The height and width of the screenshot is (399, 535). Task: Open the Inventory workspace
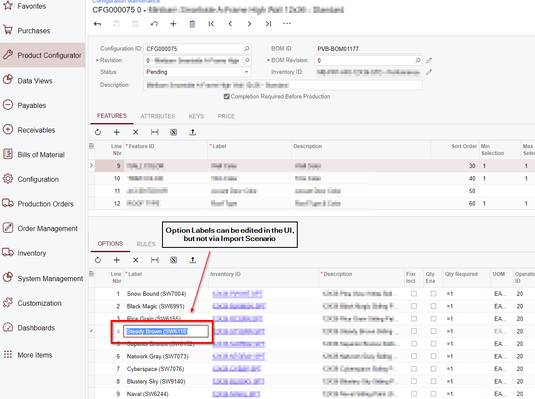[24, 253]
